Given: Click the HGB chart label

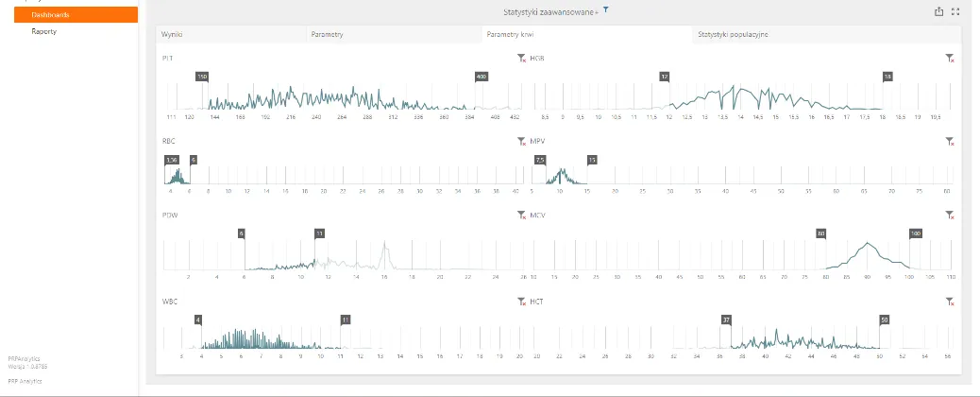Looking at the screenshot, I should coord(537,59).
